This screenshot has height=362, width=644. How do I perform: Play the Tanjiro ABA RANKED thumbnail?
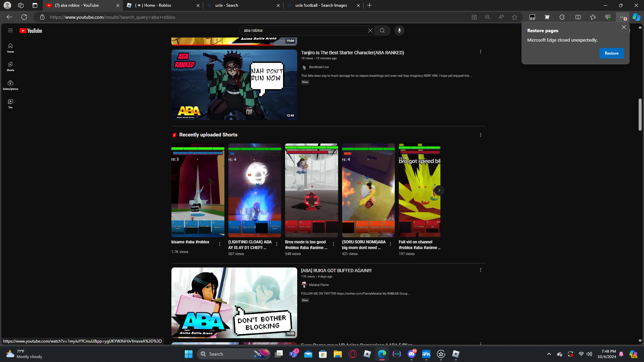234,85
